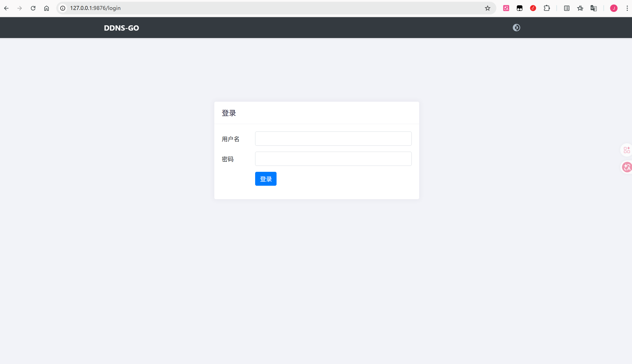View site information icon in address bar
632x364 pixels.
click(x=63, y=8)
